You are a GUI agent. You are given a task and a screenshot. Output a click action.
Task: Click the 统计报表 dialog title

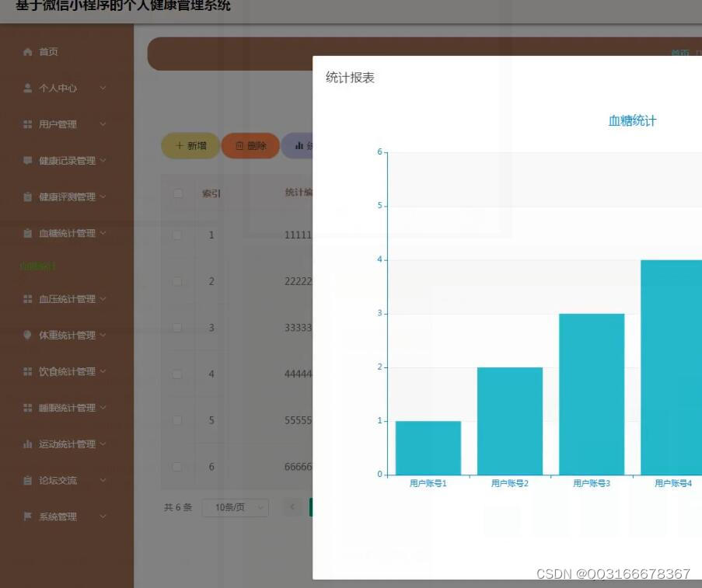pos(350,78)
